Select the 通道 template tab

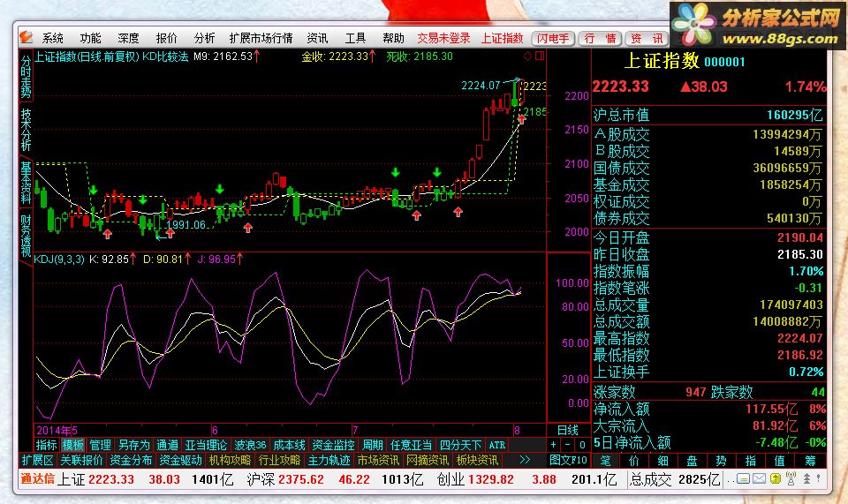point(167,445)
